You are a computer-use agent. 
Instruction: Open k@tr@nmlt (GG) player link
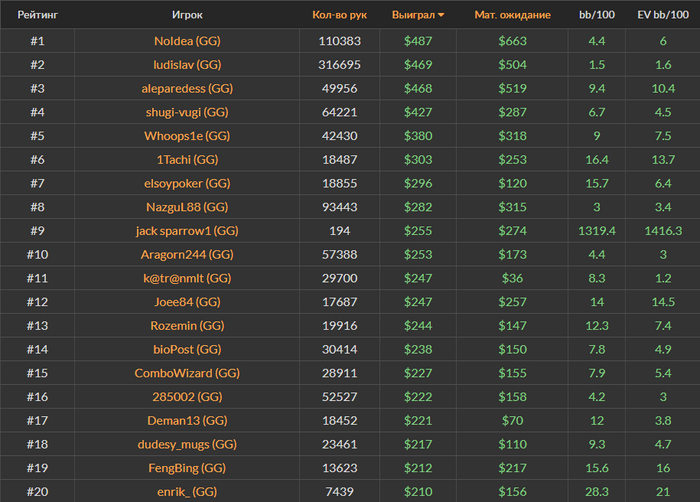point(187,278)
